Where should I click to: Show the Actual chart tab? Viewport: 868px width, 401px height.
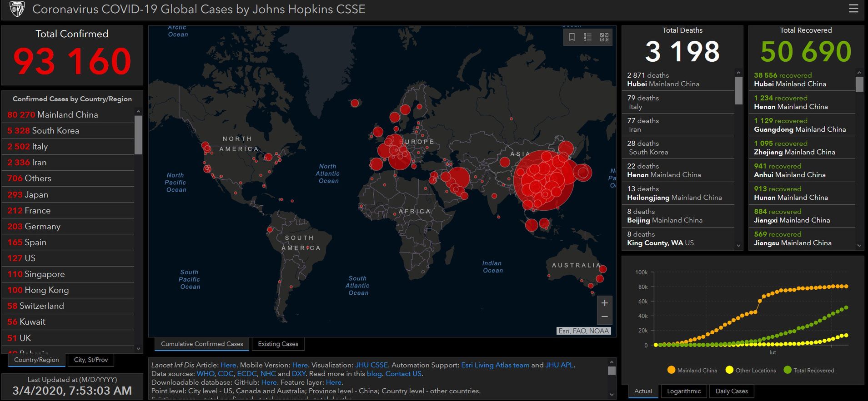(x=643, y=391)
